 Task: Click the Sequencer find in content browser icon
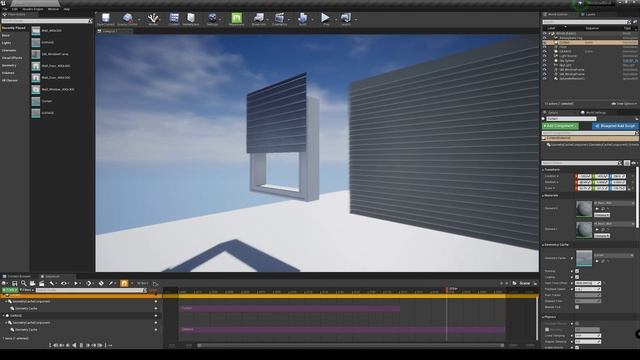click(x=24, y=283)
